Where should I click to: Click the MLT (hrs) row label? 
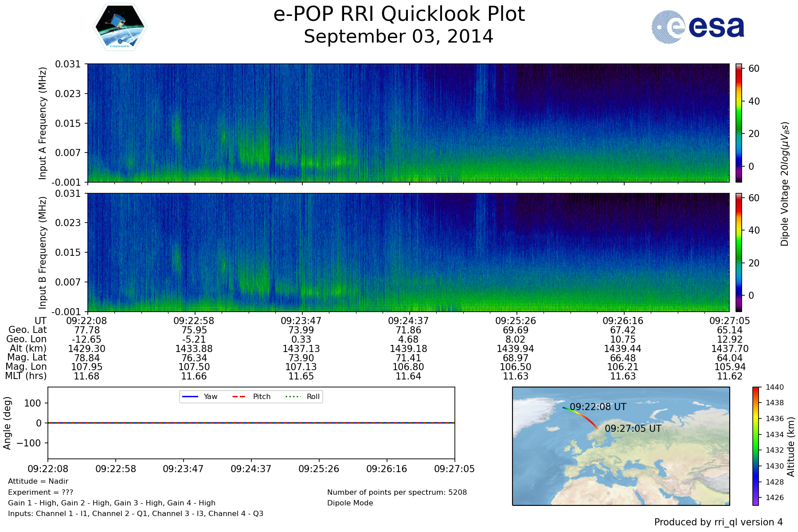[x=26, y=376]
